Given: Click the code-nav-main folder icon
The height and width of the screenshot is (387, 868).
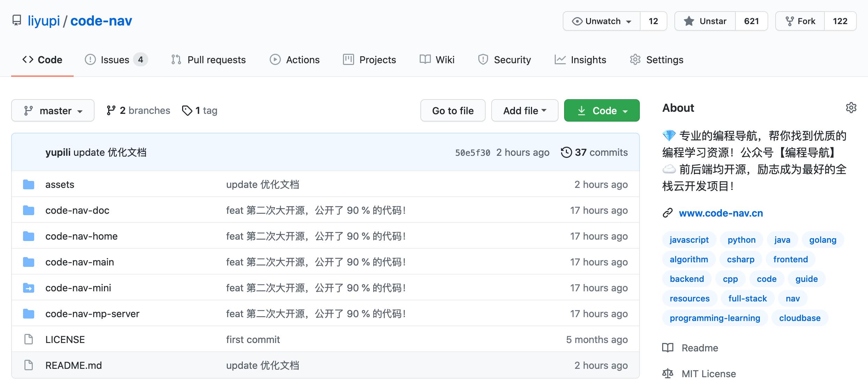Looking at the screenshot, I should pos(29,262).
